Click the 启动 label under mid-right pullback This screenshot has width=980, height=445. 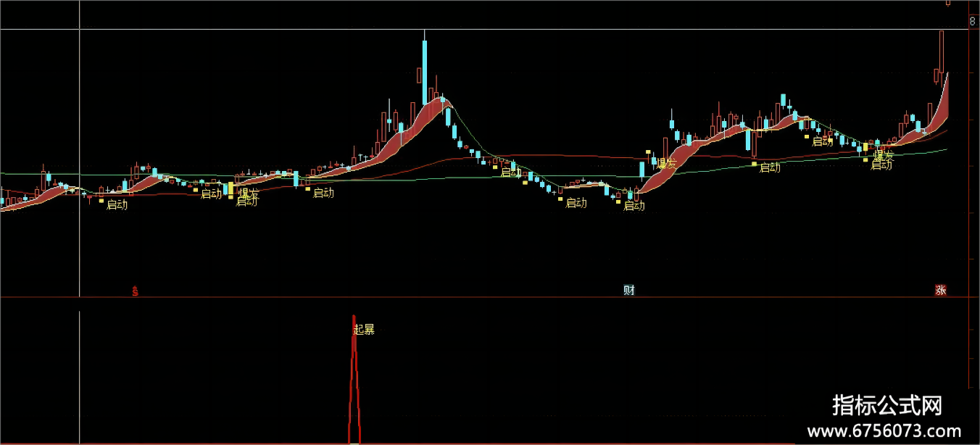[770, 167]
